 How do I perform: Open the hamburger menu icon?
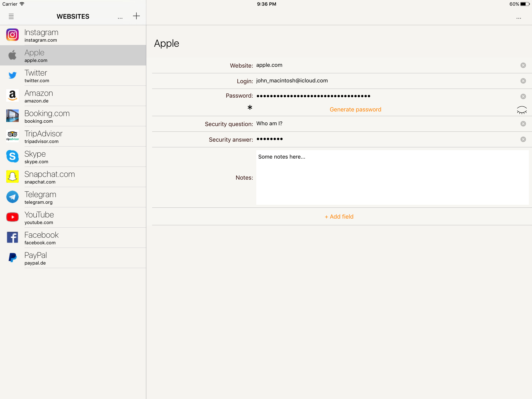11,16
